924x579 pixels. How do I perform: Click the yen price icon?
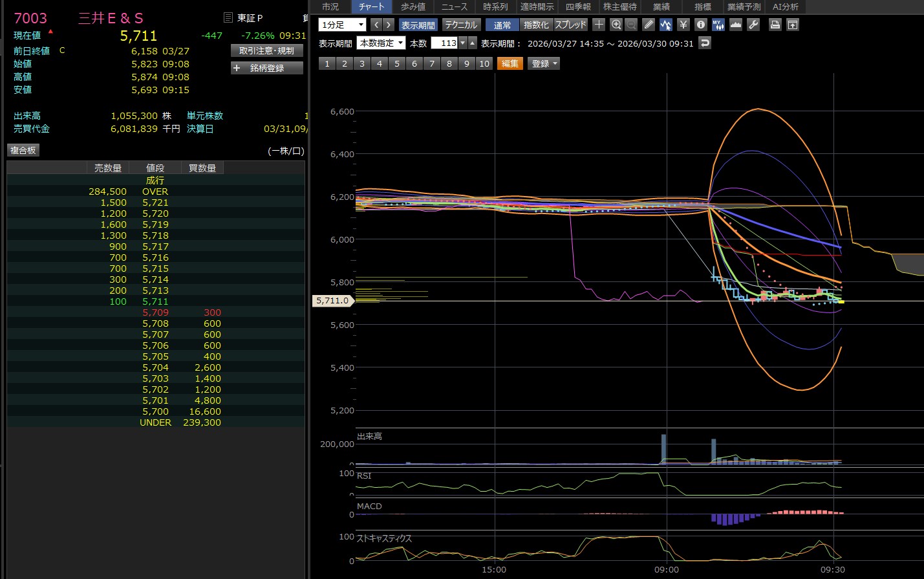tap(683, 25)
